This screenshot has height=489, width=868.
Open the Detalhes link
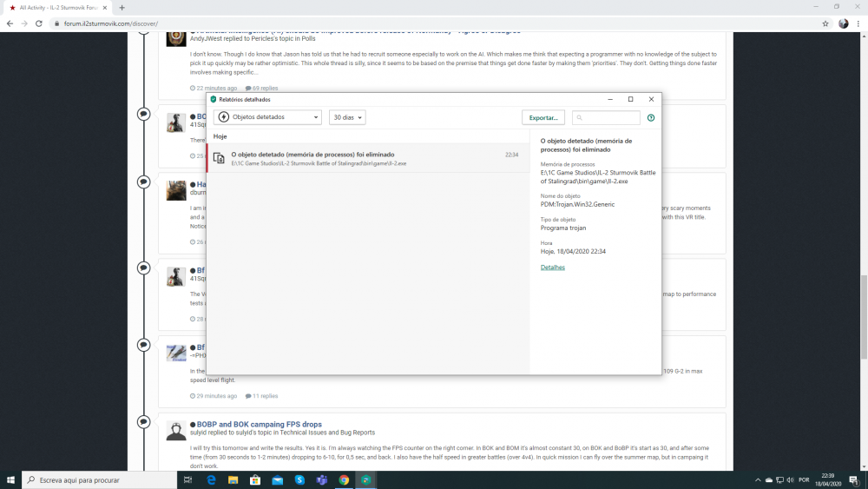(x=552, y=268)
